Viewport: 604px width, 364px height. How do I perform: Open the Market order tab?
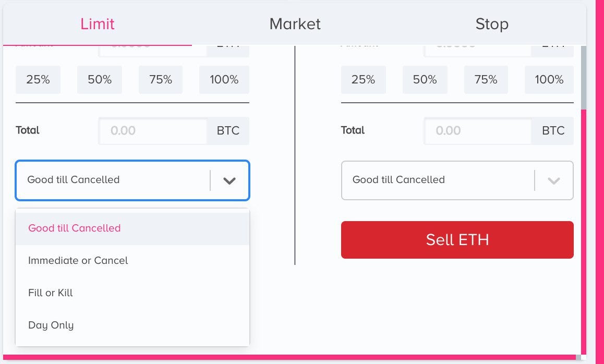(295, 24)
